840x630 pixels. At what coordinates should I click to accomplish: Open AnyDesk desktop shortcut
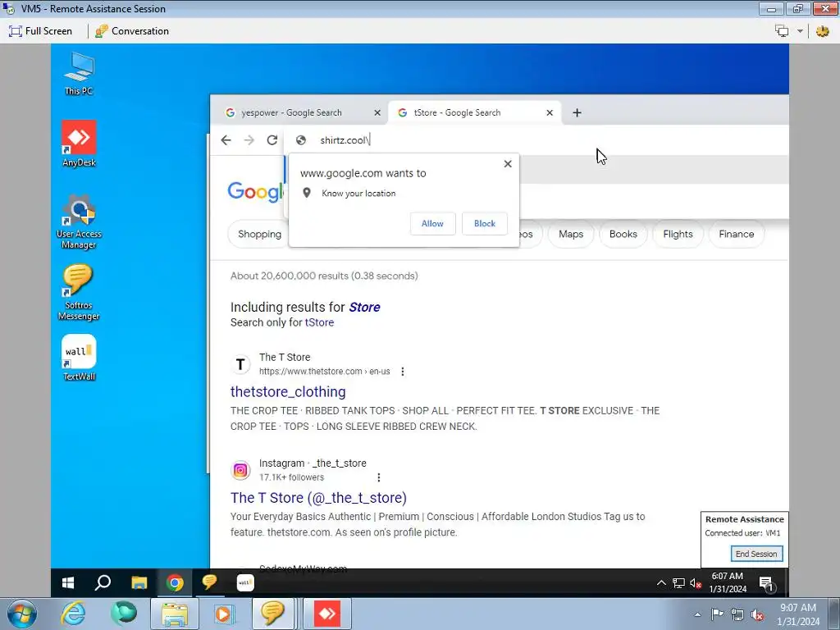click(x=79, y=144)
